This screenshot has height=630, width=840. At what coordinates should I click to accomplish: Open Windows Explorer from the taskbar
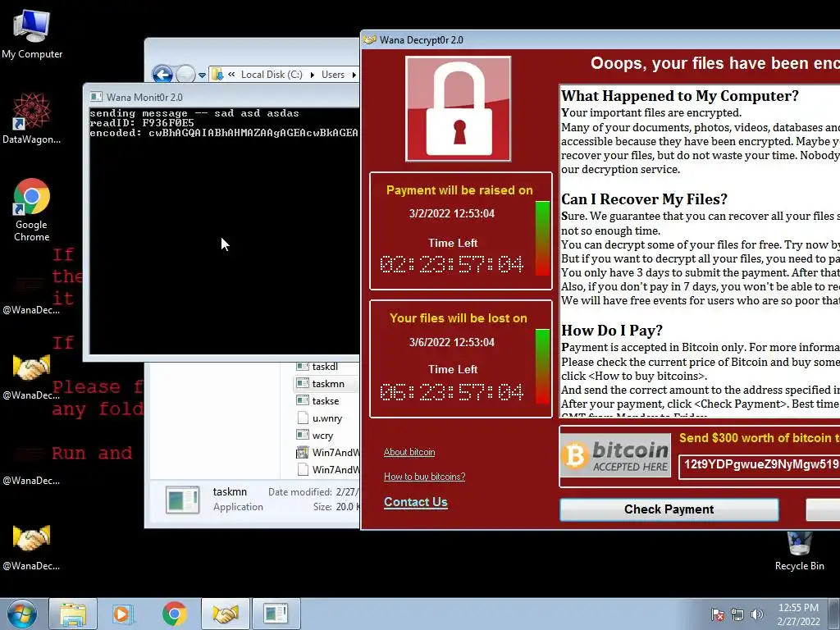[73, 614]
